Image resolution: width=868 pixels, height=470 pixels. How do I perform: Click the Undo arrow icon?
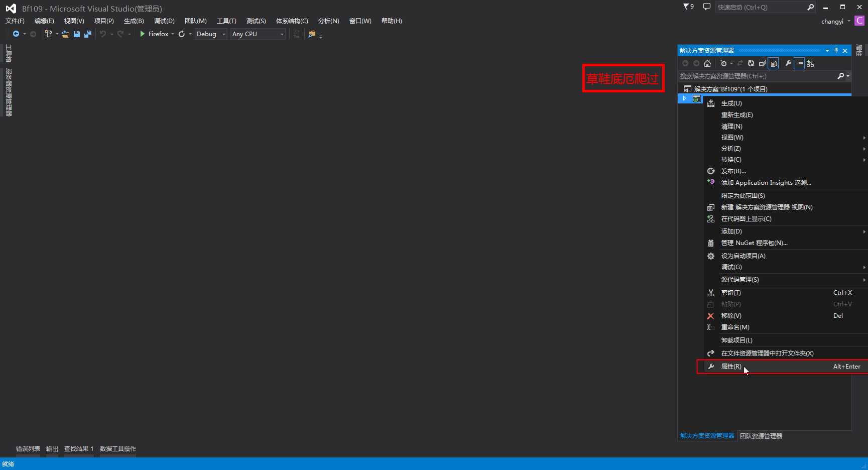(103, 34)
